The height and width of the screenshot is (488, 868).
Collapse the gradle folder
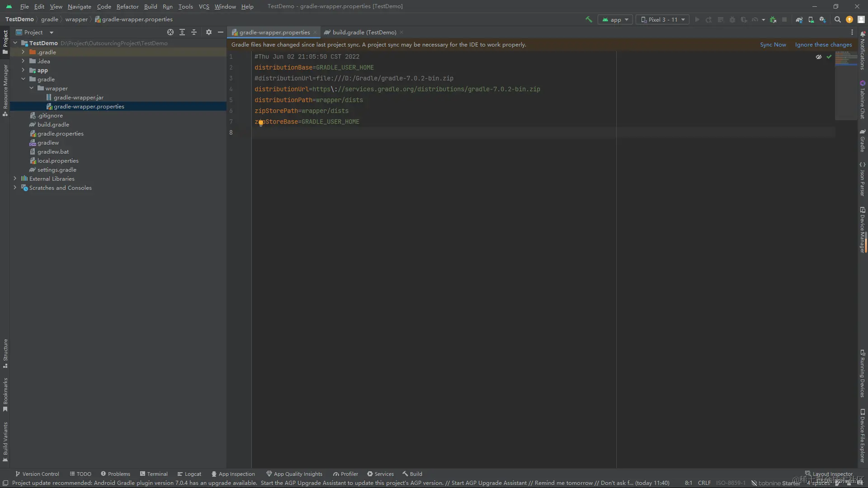point(23,79)
